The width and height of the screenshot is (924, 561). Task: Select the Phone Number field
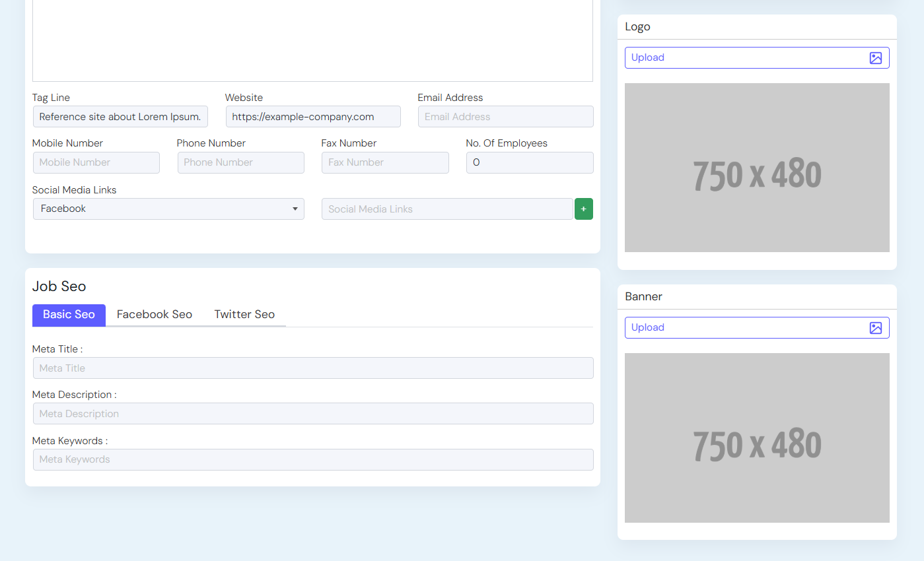240,163
